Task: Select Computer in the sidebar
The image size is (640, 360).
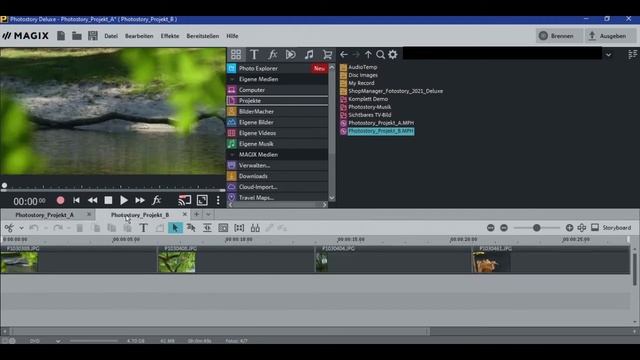Action: (277, 90)
